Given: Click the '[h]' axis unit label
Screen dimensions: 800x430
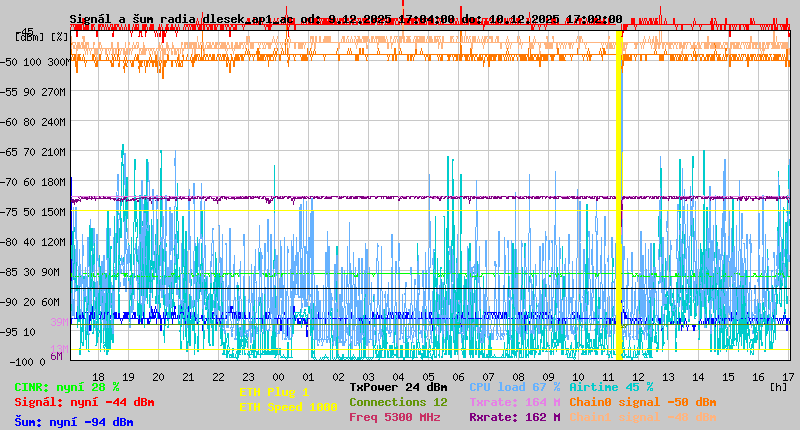Looking at the screenshot, I should (x=779, y=387).
